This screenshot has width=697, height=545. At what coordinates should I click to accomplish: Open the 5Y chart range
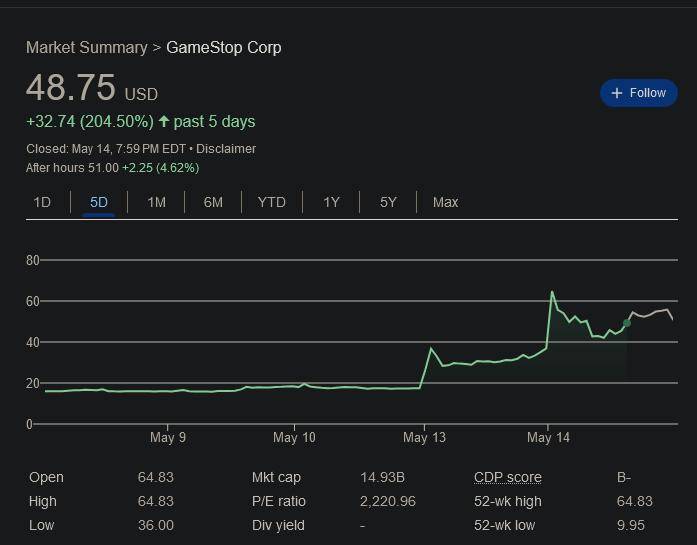[388, 202]
